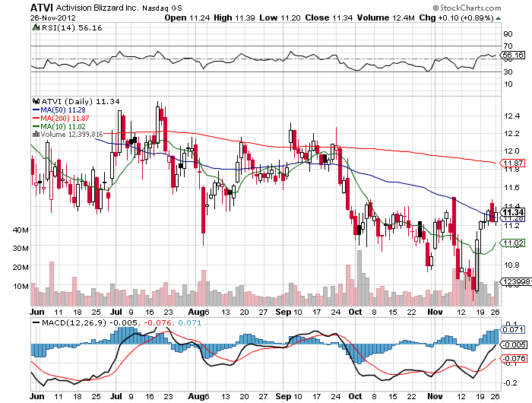Click the RSI indicator triangle icon
The width and height of the screenshot is (532, 403).
pos(36,27)
